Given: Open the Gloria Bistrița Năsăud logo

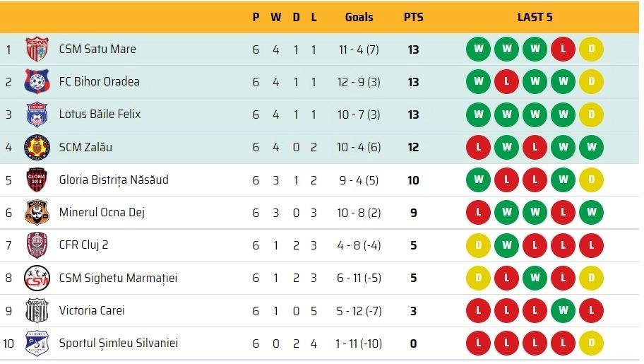Looking at the screenshot, I should click(x=37, y=180).
